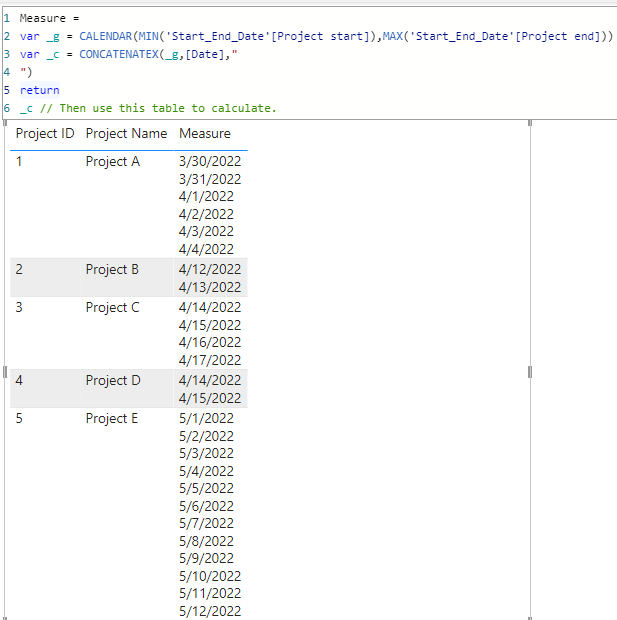Click the table visual's right resize handle
This screenshot has width=617, height=620.
point(530,372)
